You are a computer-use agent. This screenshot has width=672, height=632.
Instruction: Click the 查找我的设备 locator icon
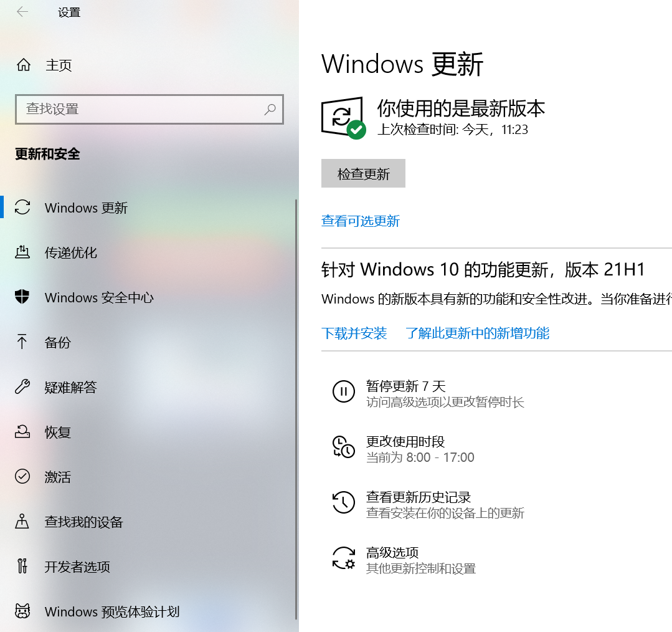pos(22,522)
